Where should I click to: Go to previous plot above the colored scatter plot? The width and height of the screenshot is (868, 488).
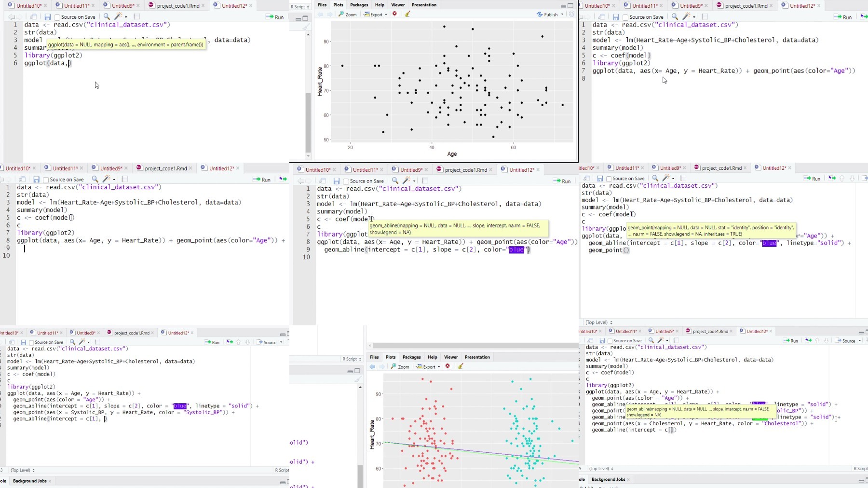pyautogui.click(x=372, y=366)
